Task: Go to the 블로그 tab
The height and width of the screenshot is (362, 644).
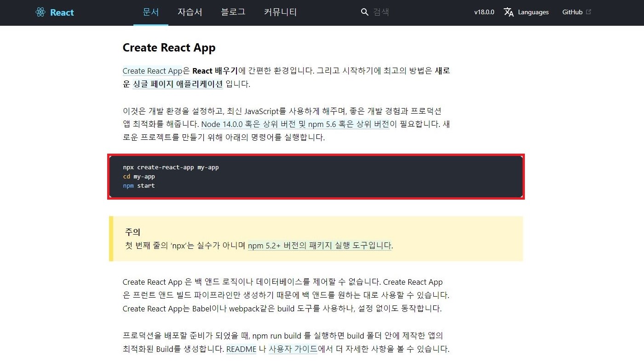Action: click(x=233, y=12)
